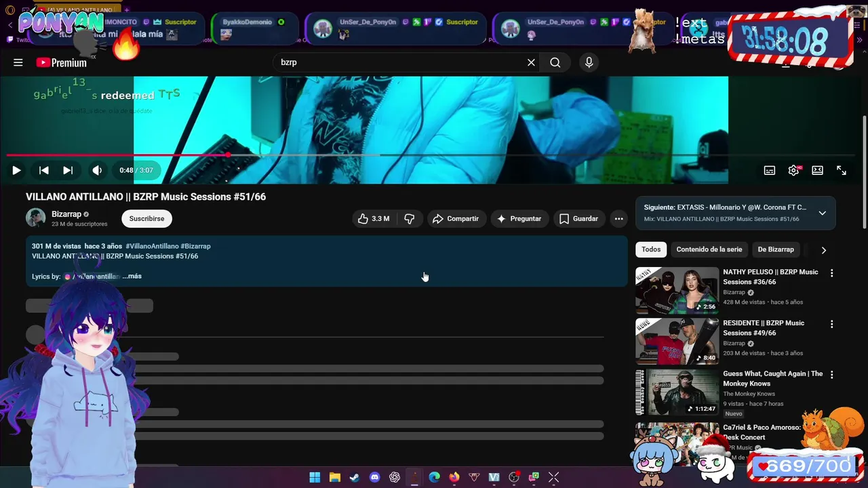868x488 pixels.
Task: Dislike the video
Action: tap(409, 218)
